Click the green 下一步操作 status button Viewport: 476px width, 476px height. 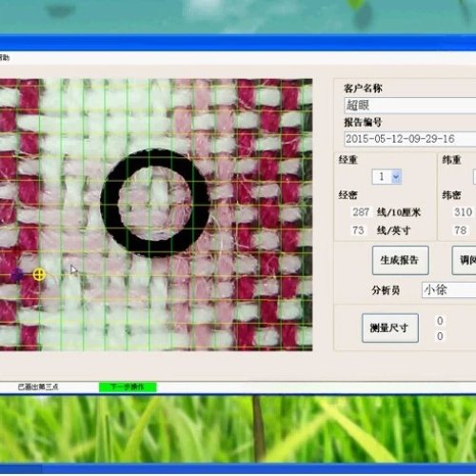[128, 387]
